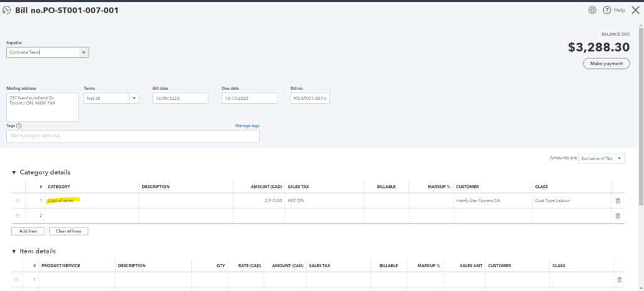The width and height of the screenshot is (644, 291).
Task: Open the Terms Net 30 dropdown
Action: [134, 99]
